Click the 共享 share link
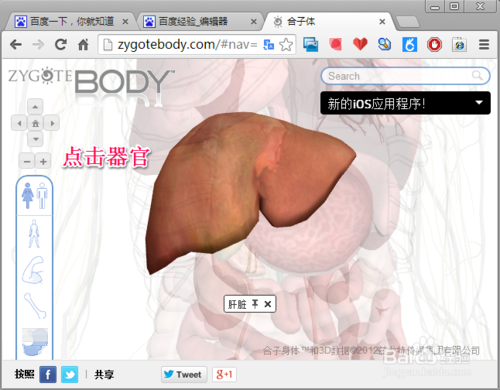Screen dimensions: 500x390 [x=104, y=374]
